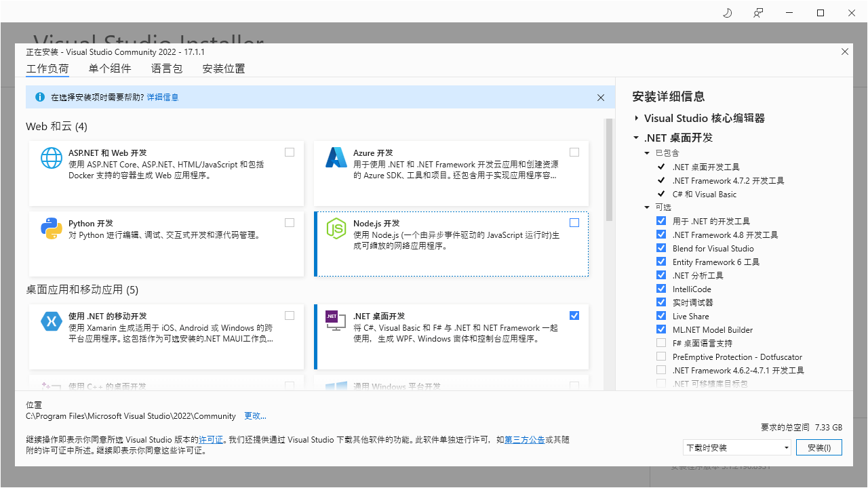868x488 pixels.
Task: Collapse the 已包含 group
Action: click(648, 153)
